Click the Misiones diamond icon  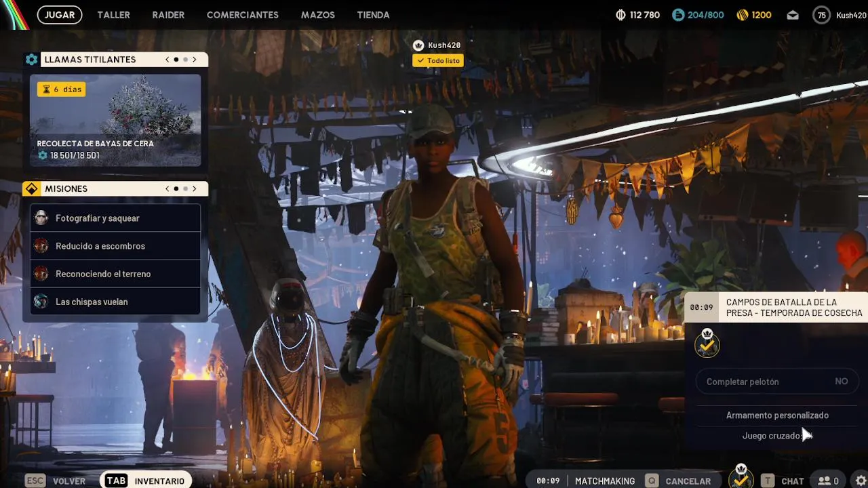(31, 188)
